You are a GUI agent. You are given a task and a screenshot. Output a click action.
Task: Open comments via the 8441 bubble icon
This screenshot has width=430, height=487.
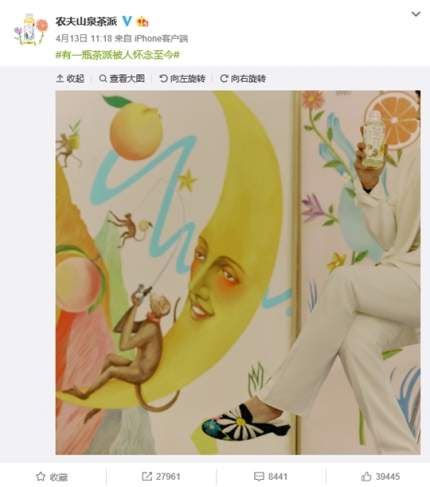point(259,476)
